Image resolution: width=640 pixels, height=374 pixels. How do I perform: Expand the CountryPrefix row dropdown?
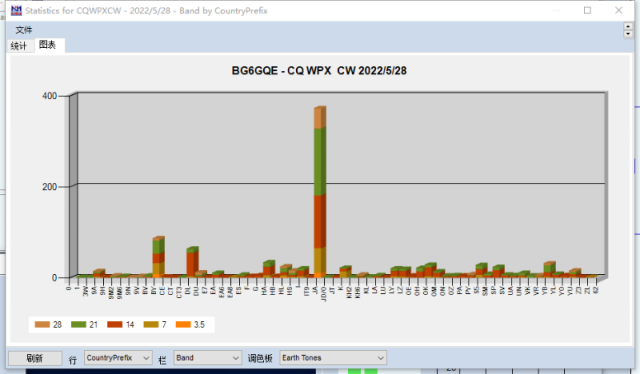(x=118, y=358)
